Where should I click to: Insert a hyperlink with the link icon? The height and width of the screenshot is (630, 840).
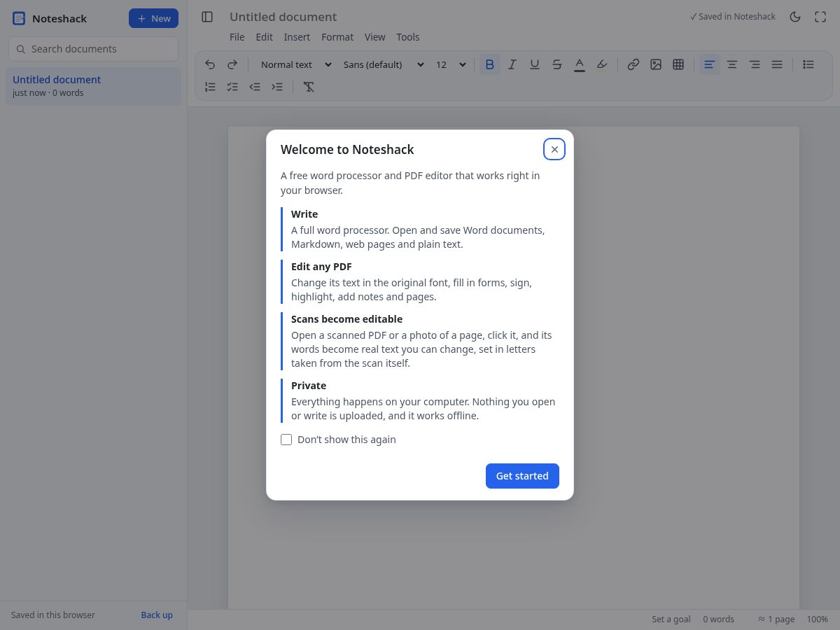(633, 64)
